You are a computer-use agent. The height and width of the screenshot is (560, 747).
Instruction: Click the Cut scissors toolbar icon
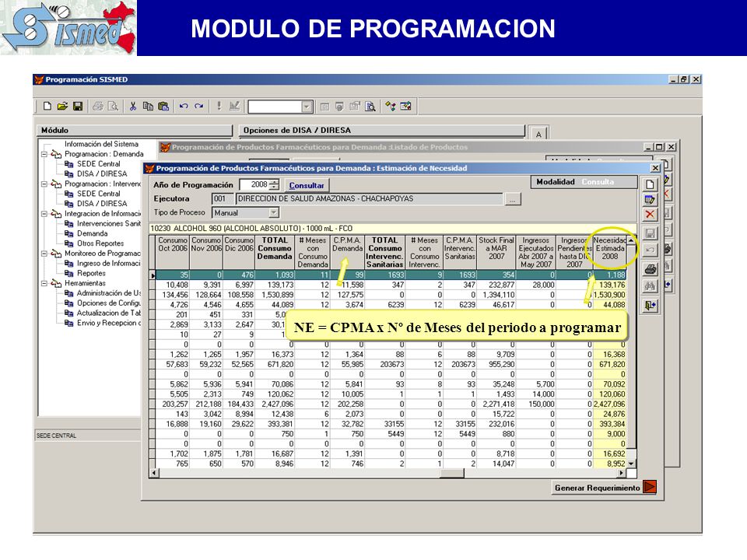point(133,107)
